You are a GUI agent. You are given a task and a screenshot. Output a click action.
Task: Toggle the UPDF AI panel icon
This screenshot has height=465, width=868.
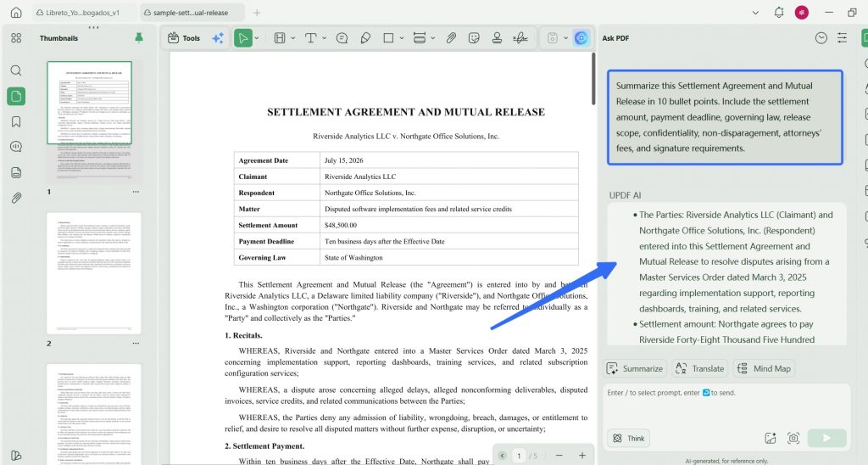(581, 37)
